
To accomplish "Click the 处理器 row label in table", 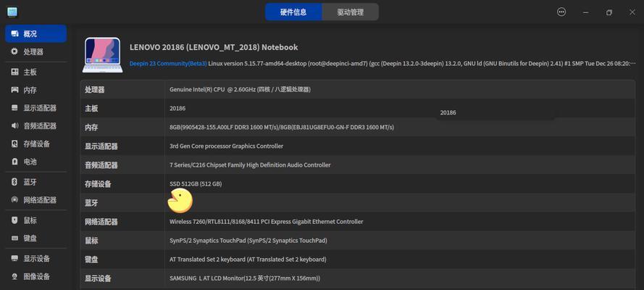I will [95, 90].
